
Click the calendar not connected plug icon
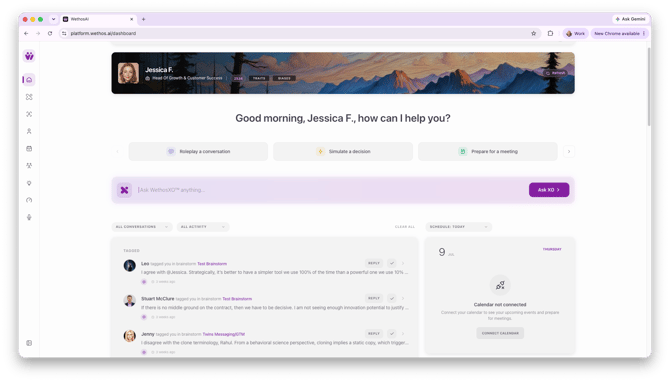(500, 285)
